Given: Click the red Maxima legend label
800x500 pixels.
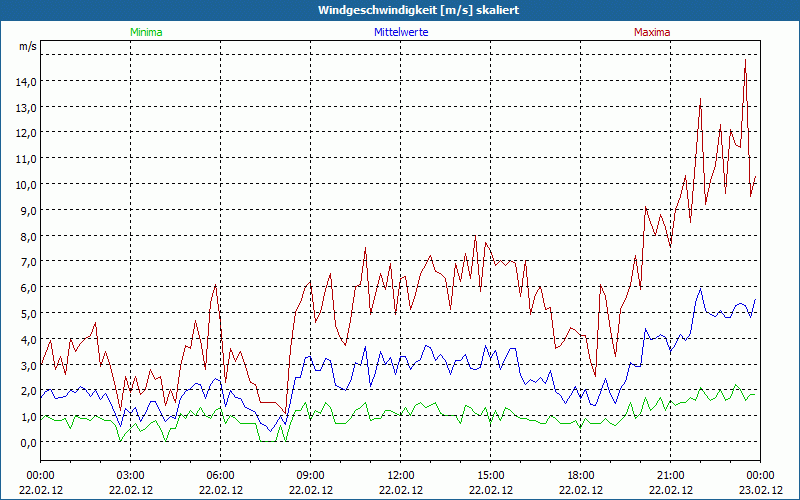Looking at the screenshot, I should point(652,32).
